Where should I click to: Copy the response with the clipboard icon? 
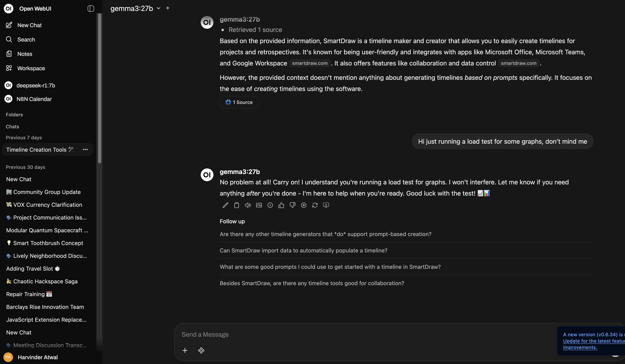tap(236, 205)
